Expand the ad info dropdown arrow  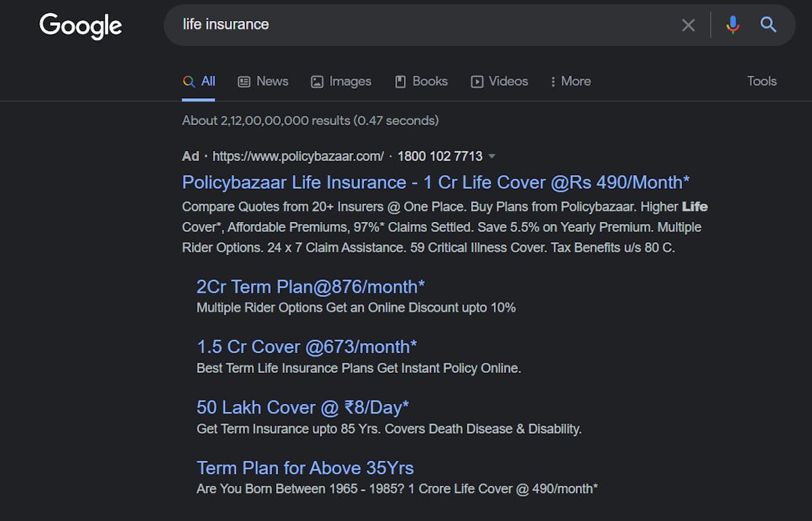pos(492,156)
